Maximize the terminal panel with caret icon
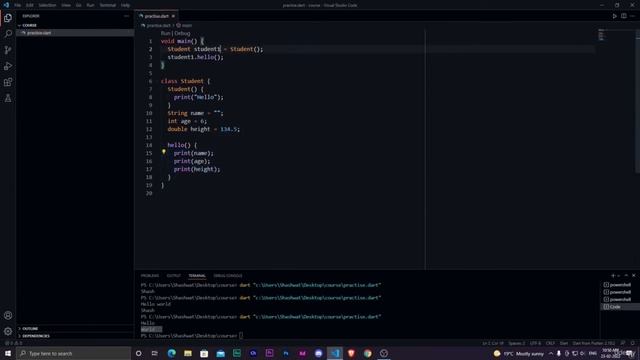Viewport: 640px width, 360px height. click(x=626, y=276)
